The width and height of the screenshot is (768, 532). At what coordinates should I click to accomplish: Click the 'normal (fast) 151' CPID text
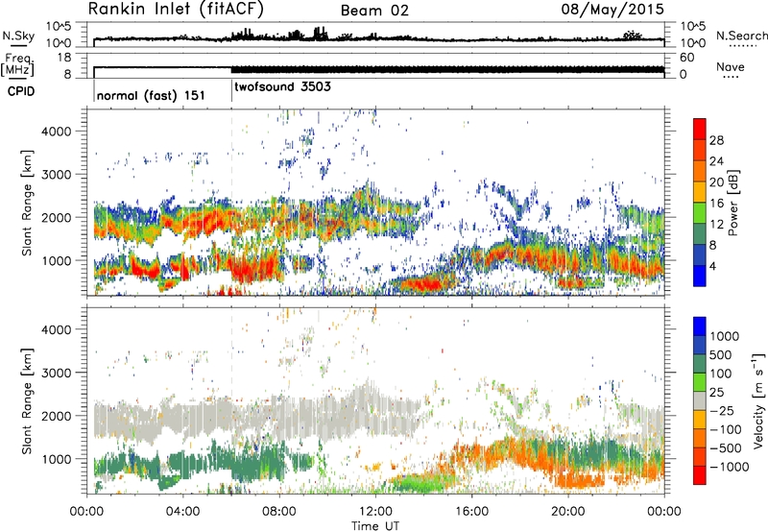pos(151,95)
